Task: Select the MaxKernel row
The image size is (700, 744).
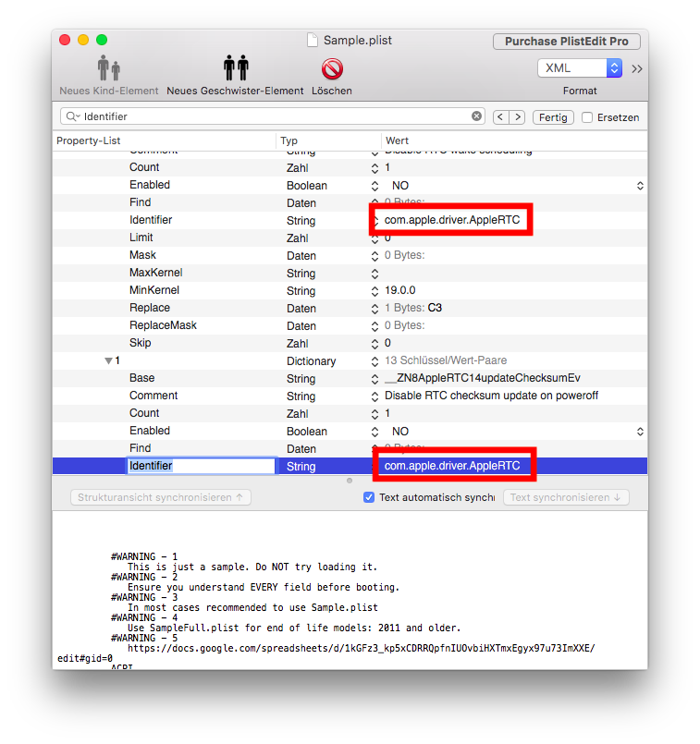Action: point(350,273)
